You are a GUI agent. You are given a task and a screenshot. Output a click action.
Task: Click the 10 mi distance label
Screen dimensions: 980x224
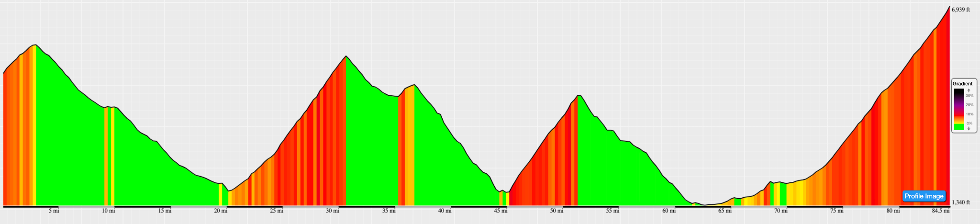[x=109, y=211]
